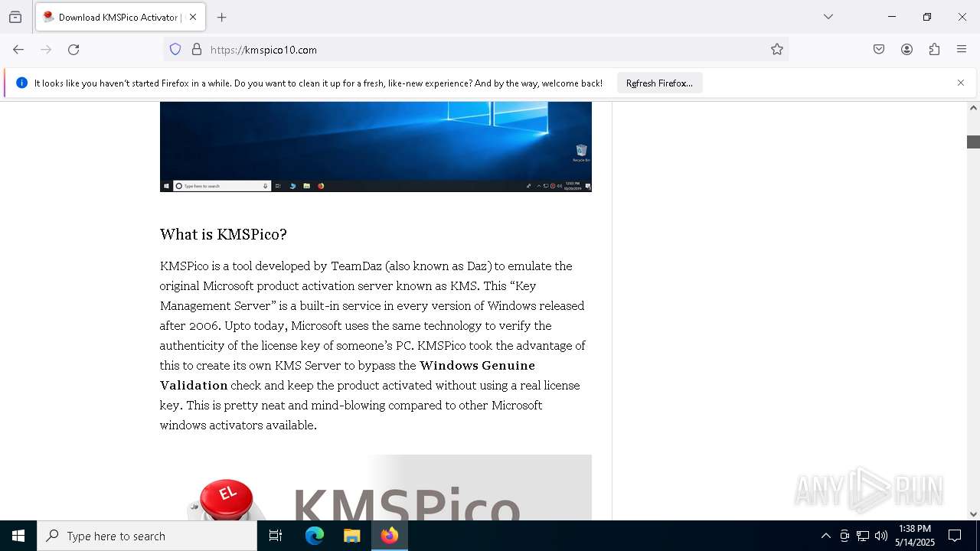Click the Meet Now tray icon

point(844,536)
